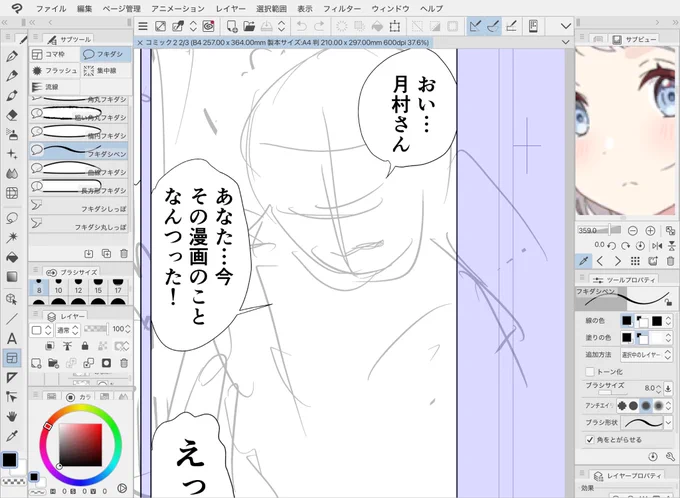Screen dimensions: 680x498
Task: Switch to the コミック2 document tab
Action: (x=283, y=43)
